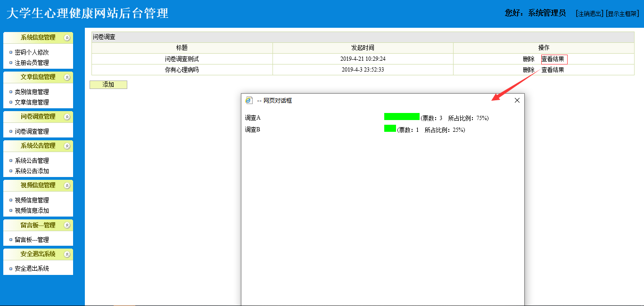Click the bullet icon beside 安全退出系统 link
The width and height of the screenshot is (644, 306).
11,269
